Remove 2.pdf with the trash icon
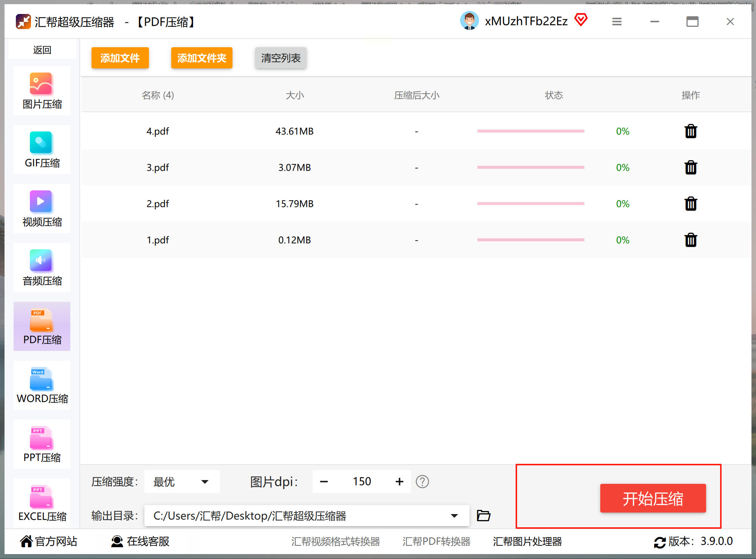 pyautogui.click(x=691, y=204)
